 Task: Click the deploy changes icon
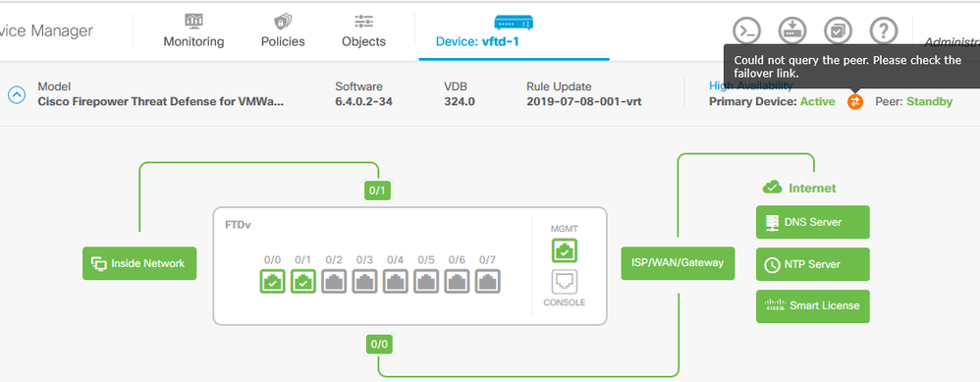[792, 29]
